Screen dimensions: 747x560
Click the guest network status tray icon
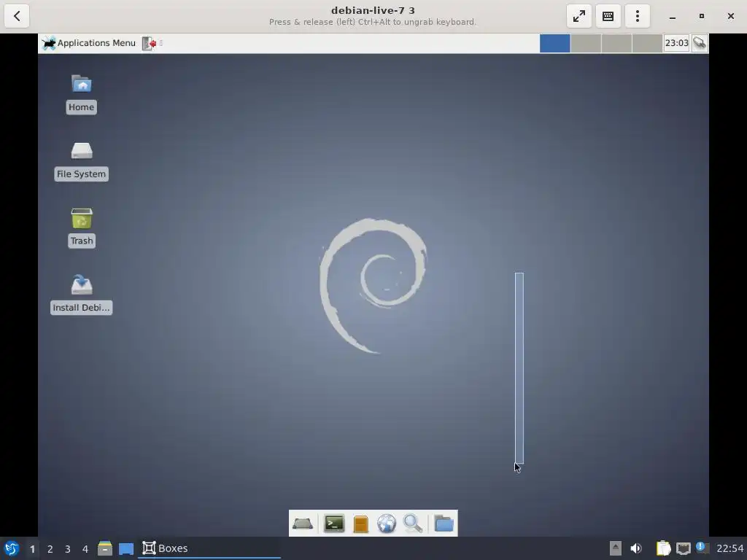[x=700, y=43]
